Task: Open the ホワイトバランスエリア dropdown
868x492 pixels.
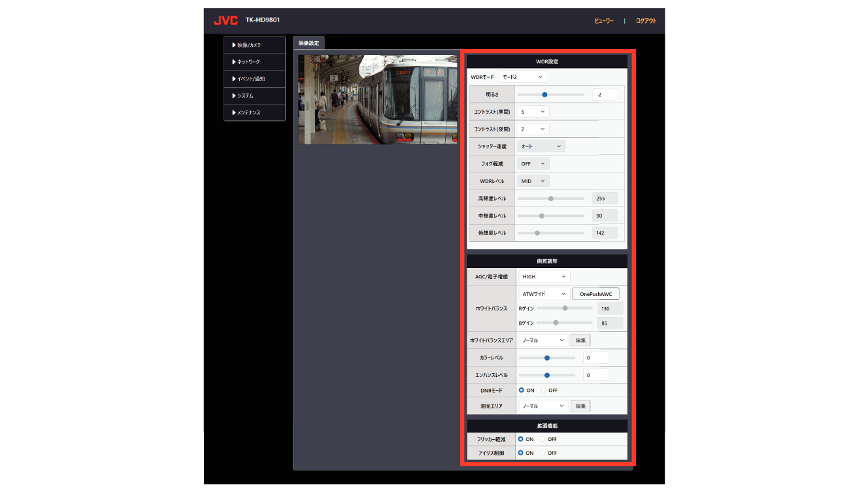Action: [x=543, y=340]
